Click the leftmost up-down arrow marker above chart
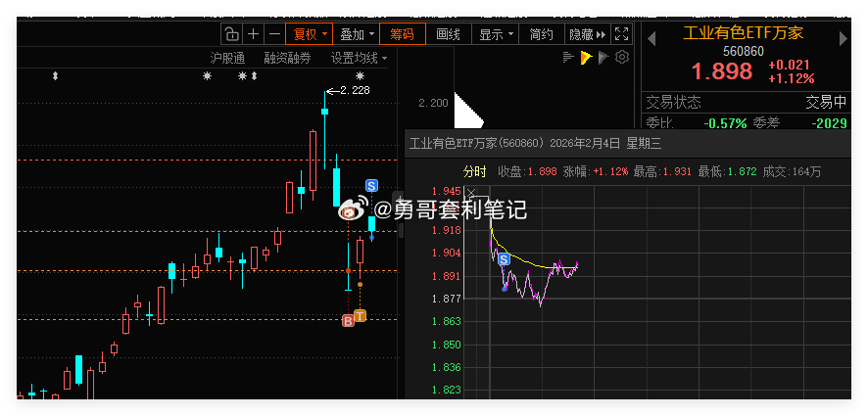 point(55,76)
